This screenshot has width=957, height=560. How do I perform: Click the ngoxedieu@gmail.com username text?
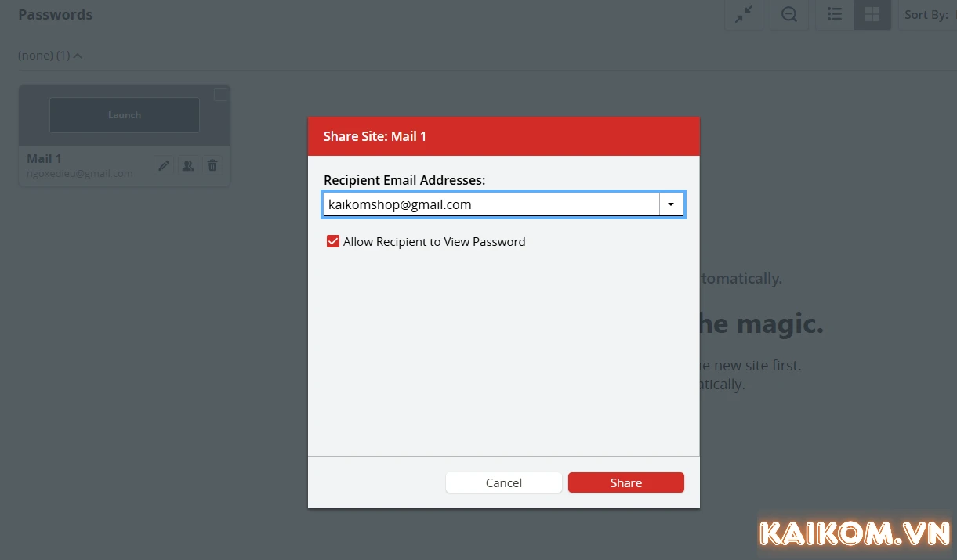[81, 173]
